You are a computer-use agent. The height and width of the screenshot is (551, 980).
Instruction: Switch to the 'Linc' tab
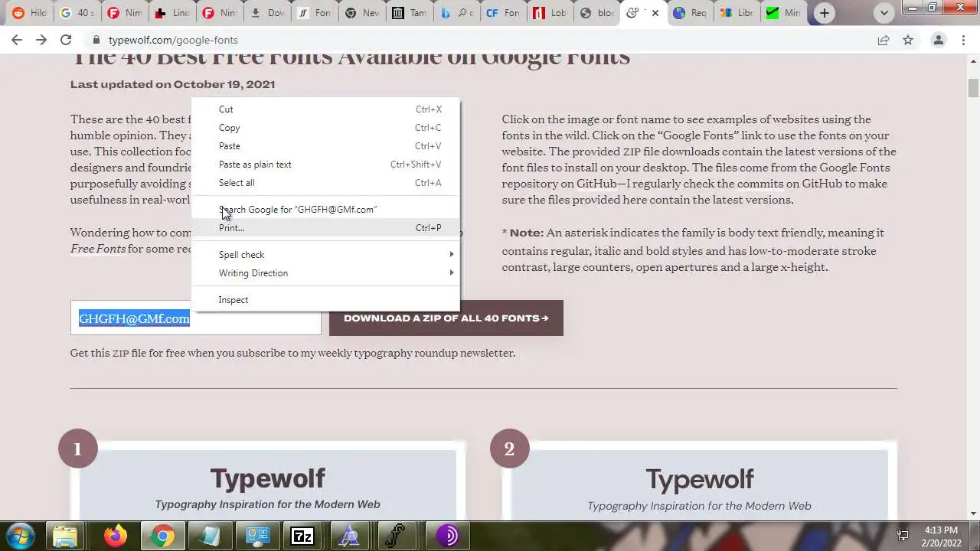(x=172, y=13)
